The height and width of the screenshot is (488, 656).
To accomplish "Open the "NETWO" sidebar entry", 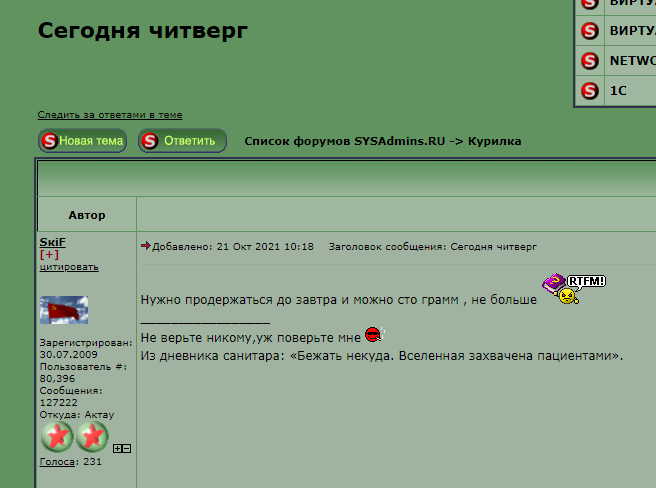I will coord(633,61).
